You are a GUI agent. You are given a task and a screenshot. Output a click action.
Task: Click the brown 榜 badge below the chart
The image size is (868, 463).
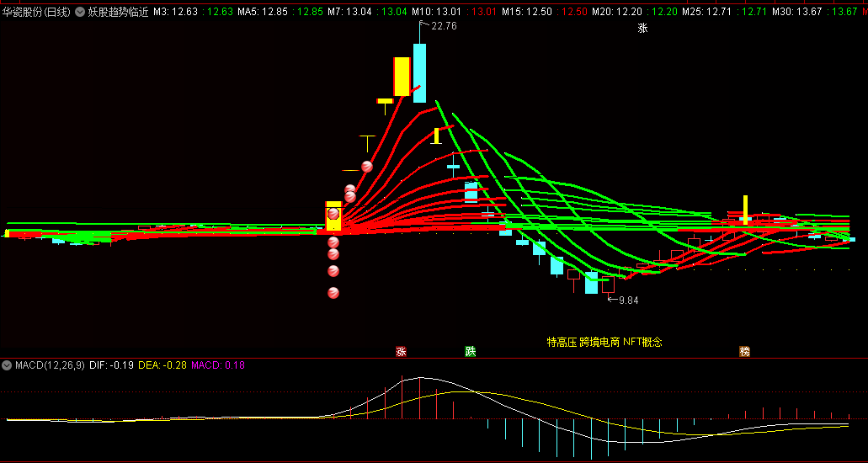(744, 351)
